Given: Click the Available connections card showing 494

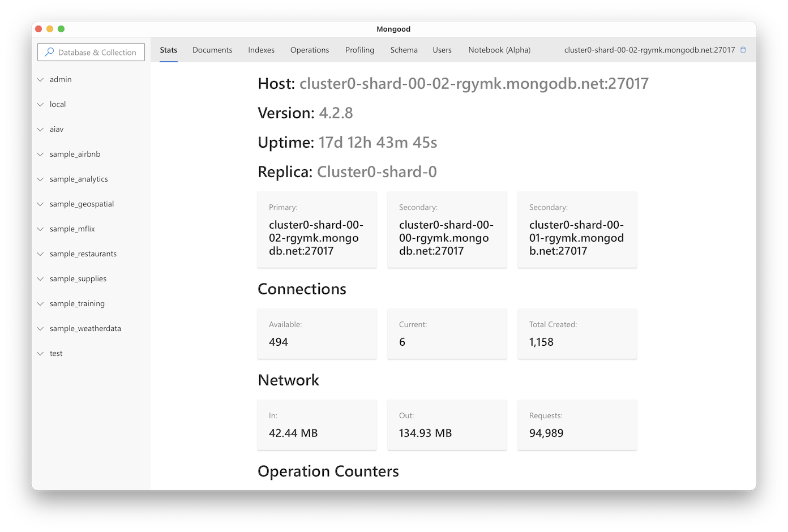Looking at the screenshot, I should tap(317, 334).
